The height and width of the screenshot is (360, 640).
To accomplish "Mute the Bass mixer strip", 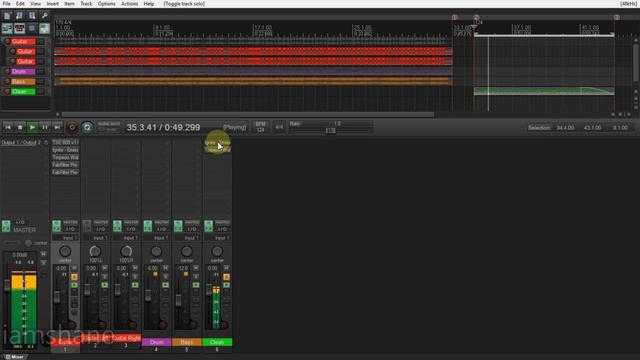I will pyautogui.click(x=196, y=268).
